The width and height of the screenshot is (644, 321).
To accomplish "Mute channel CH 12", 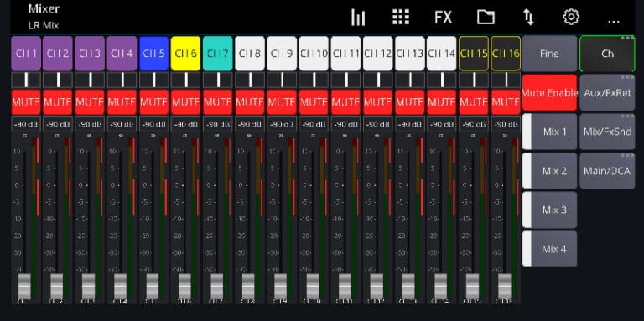I will (x=378, y=101).
